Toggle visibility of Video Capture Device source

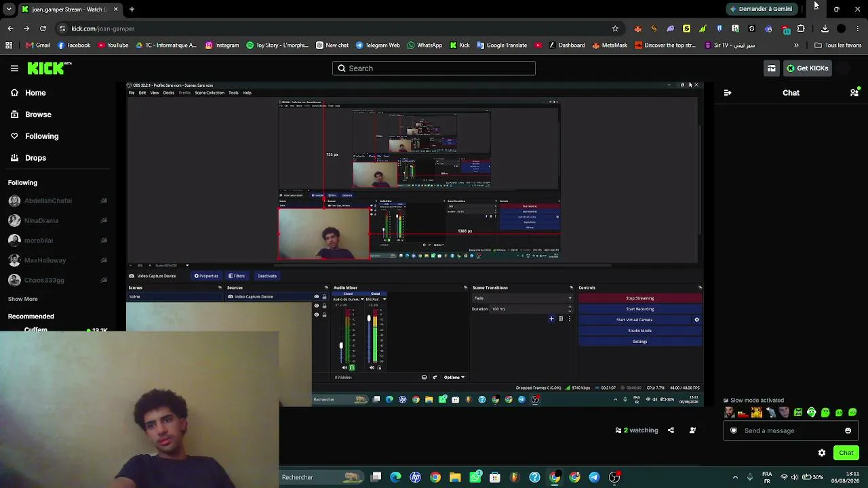pyautogui.click(x=316, y=297)
